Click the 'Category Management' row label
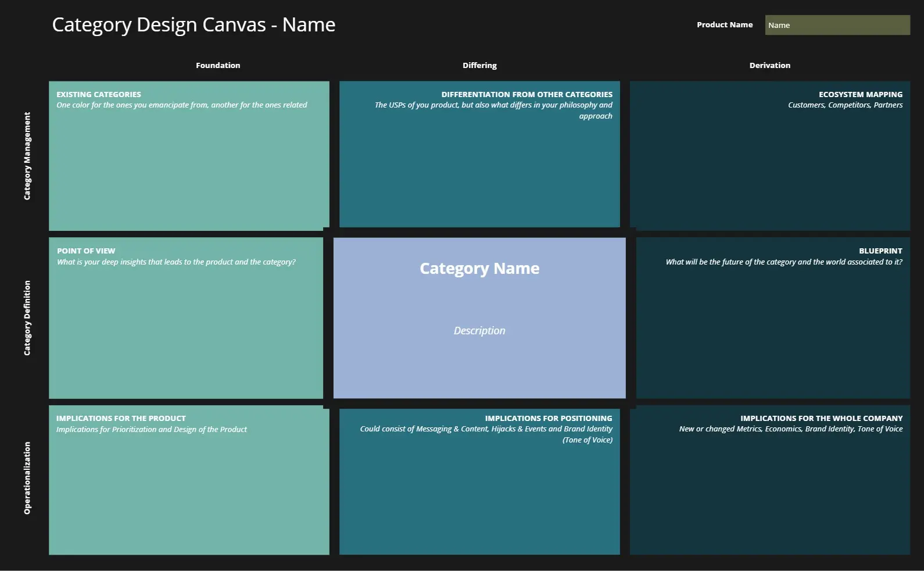Viewport: 924px width, 571px height. coord(27,156)
